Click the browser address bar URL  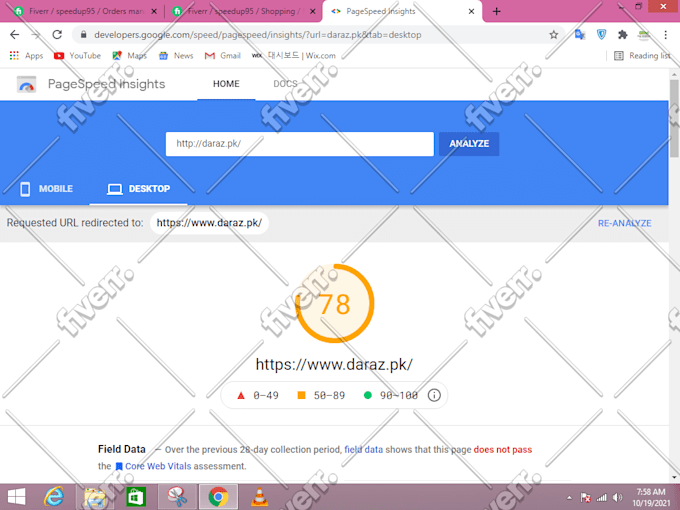click(258, 35)
